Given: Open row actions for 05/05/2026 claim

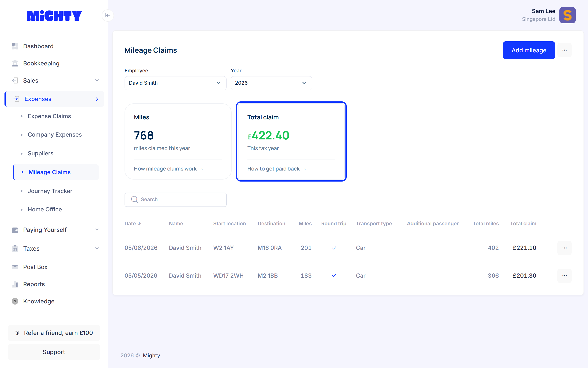Looking at the screenshot, I should (565, 276).
